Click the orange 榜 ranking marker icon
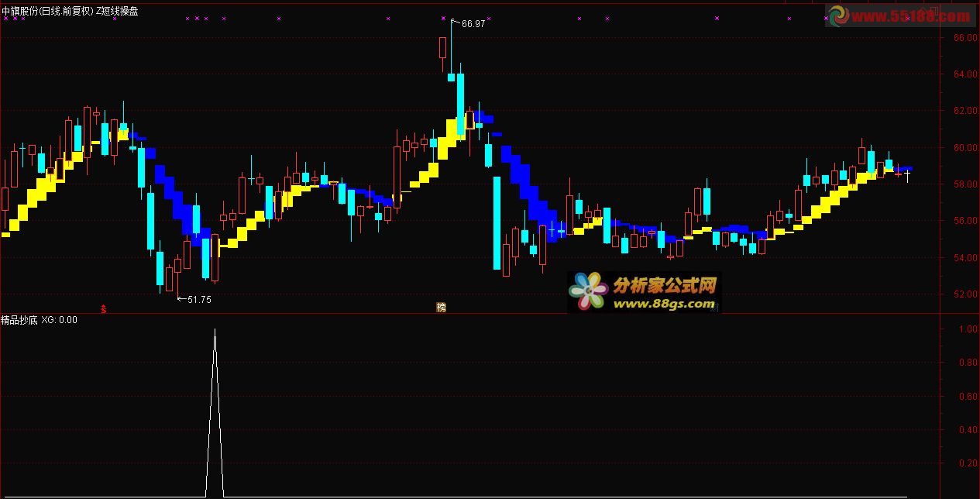The image size is (980, 499). (x=442, y=307)
